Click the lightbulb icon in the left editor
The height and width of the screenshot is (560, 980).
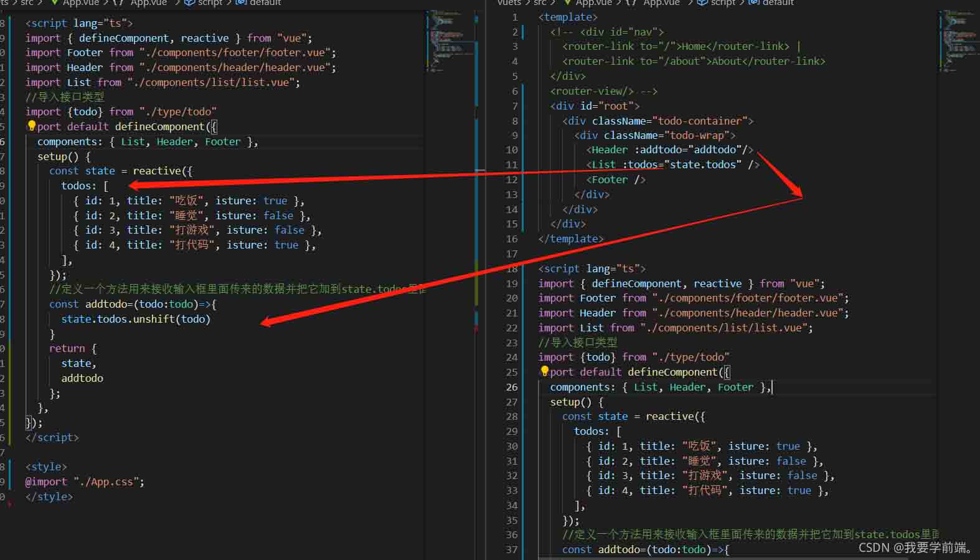pyautogui.click(x=31, y=126)
